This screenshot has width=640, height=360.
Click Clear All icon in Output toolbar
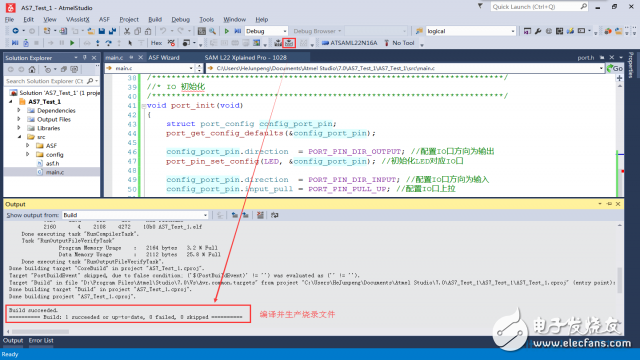(260, 215)
